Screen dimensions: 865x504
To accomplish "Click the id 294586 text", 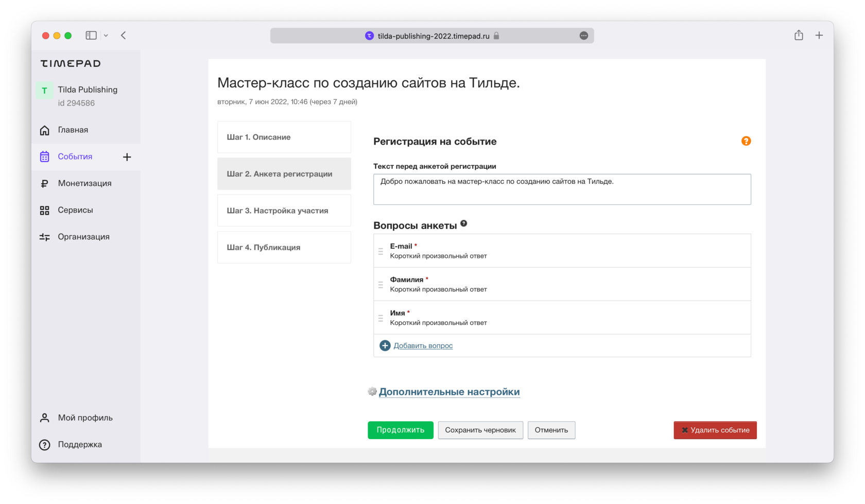I will (x=76, y=103).
